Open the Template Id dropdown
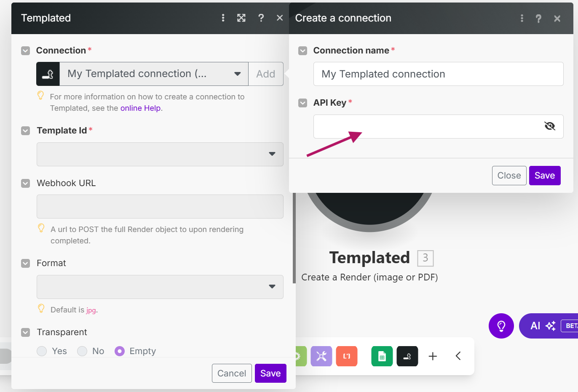The width and height of the screenshot is (578, 392). 160,154
